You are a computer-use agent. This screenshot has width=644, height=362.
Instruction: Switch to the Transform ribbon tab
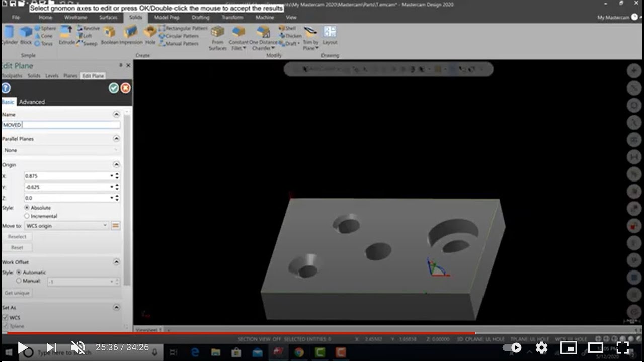tap(232, 17)
